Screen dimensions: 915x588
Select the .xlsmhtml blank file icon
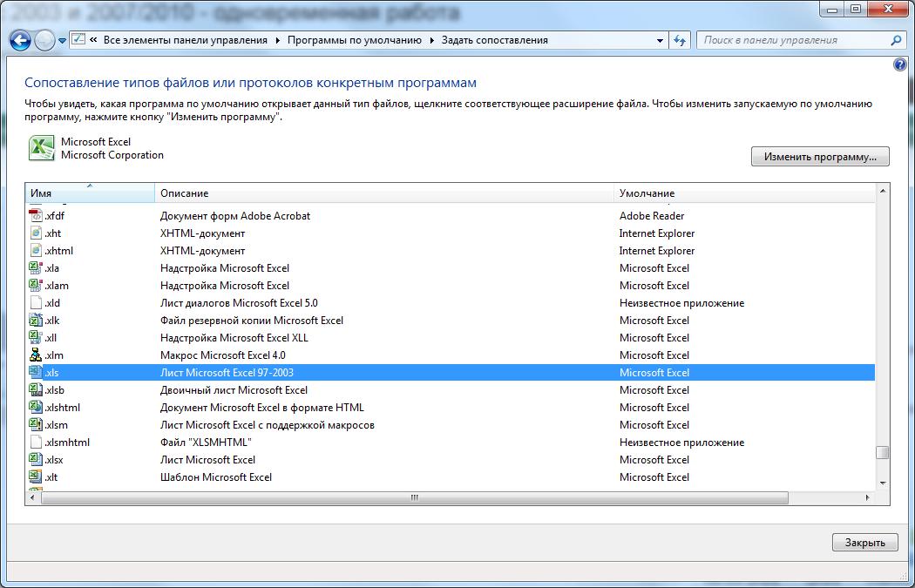coord(37,443)
